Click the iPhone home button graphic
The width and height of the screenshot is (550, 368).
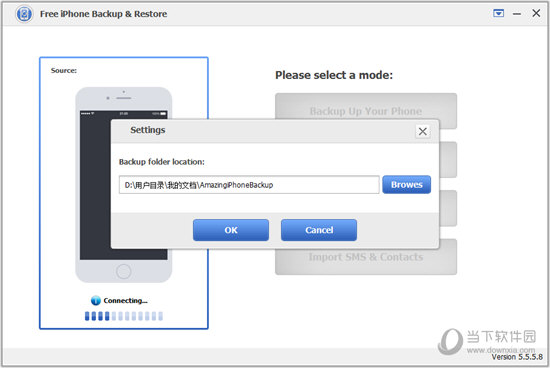(123, 271)
